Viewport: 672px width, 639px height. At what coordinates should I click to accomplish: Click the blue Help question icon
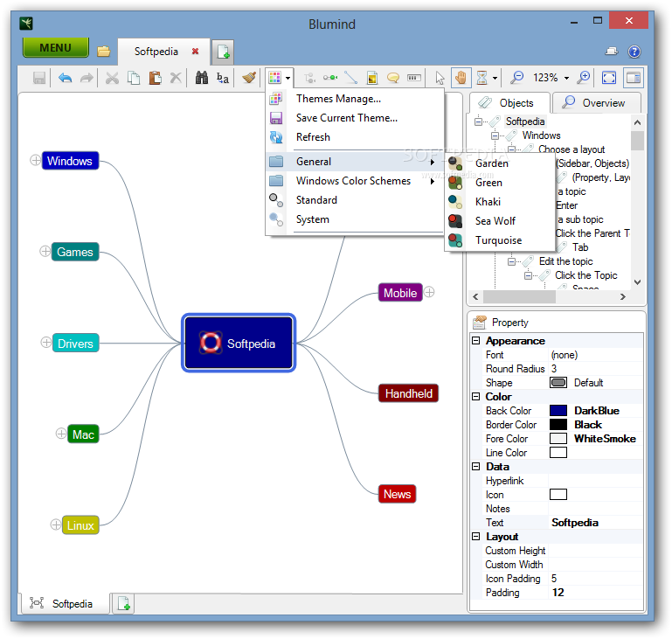click(x=634, y=52)
